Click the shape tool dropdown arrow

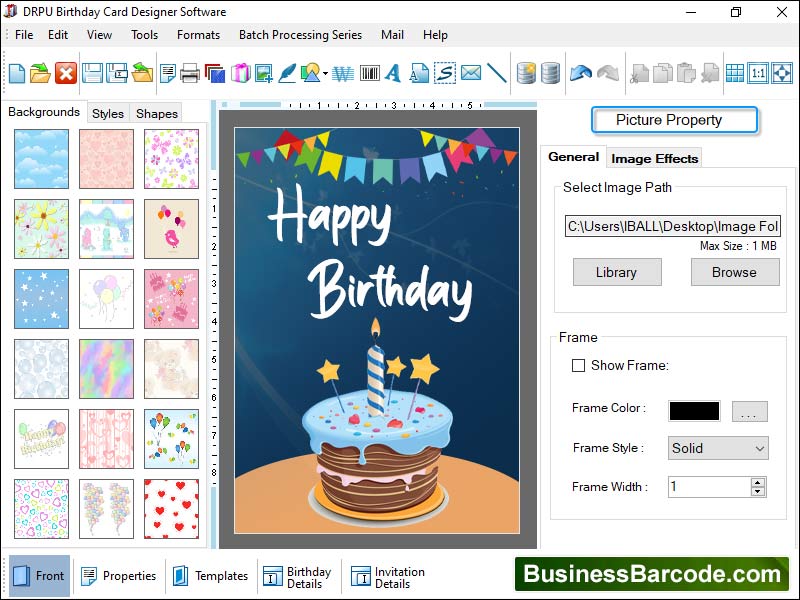pyautogui.click(x=323, y=72)
